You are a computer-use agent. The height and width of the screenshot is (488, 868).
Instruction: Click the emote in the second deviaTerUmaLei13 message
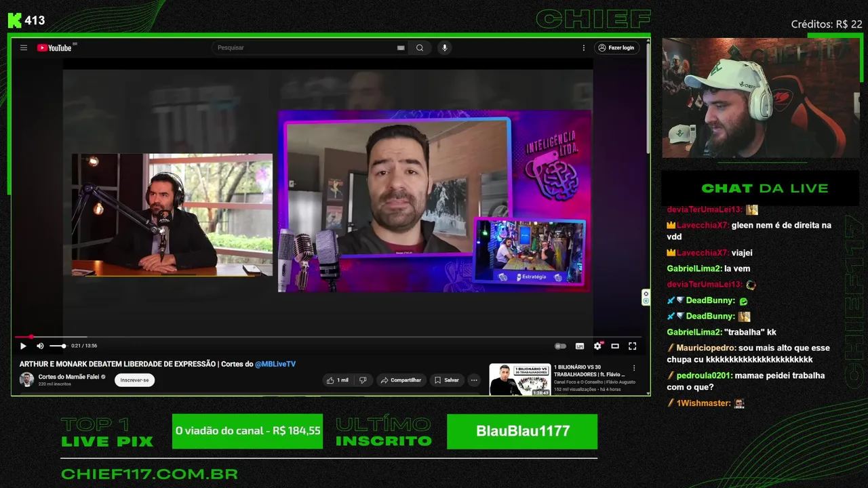[751, 285]
